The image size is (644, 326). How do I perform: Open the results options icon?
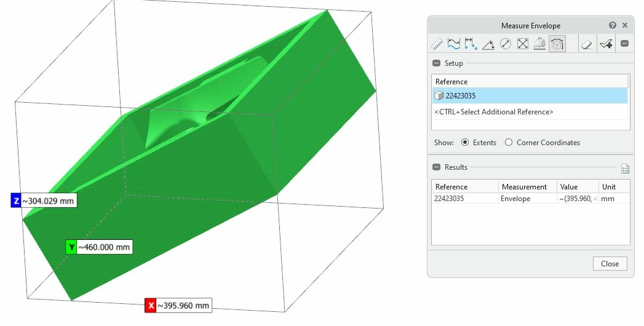pos(625,169)
